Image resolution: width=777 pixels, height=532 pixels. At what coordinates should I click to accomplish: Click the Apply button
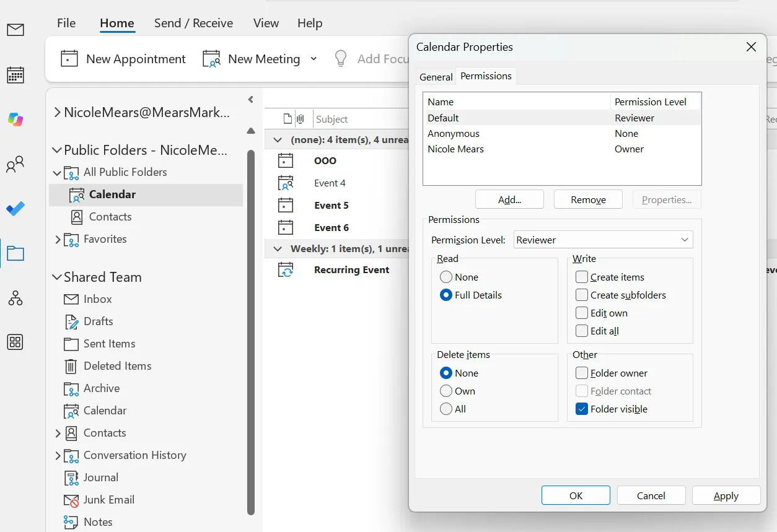(x=726, y=495)
